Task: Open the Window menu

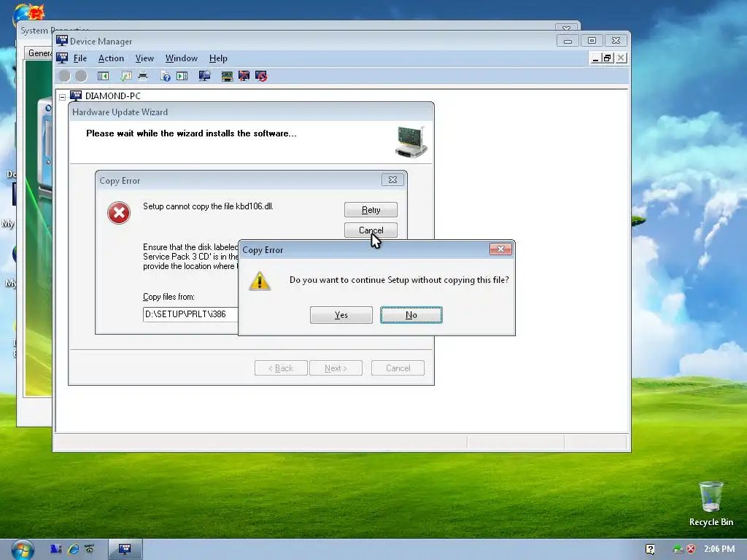Action: pos(182,58)
